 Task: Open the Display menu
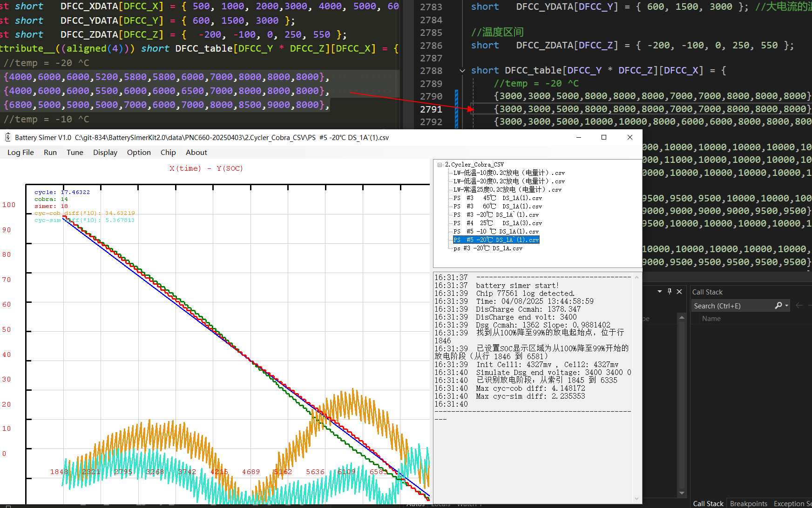(105, 152)
